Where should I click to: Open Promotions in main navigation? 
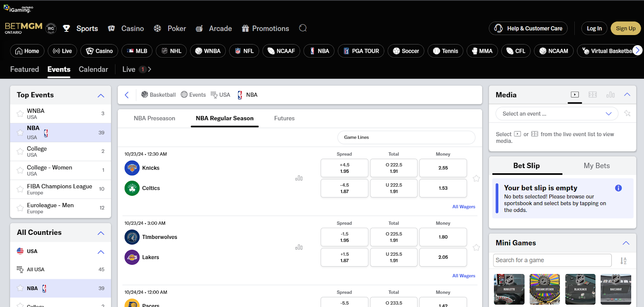coord(266,29)
